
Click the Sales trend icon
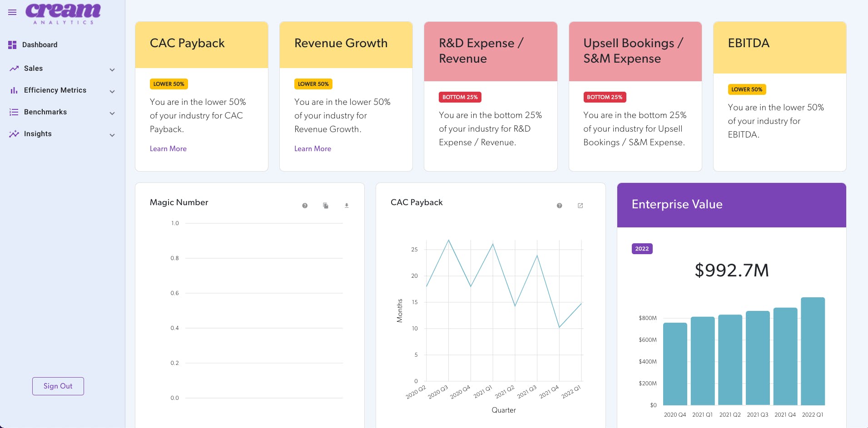(x=14, y=69)
